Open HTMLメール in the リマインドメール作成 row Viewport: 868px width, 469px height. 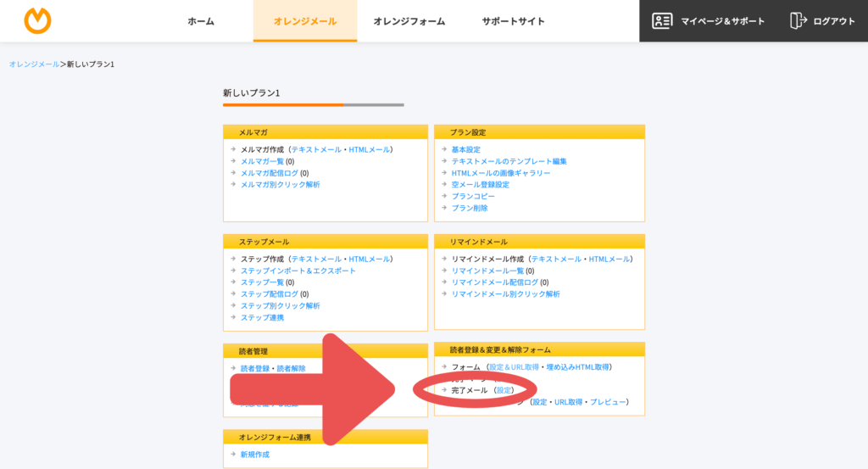(x=609, y=260)
